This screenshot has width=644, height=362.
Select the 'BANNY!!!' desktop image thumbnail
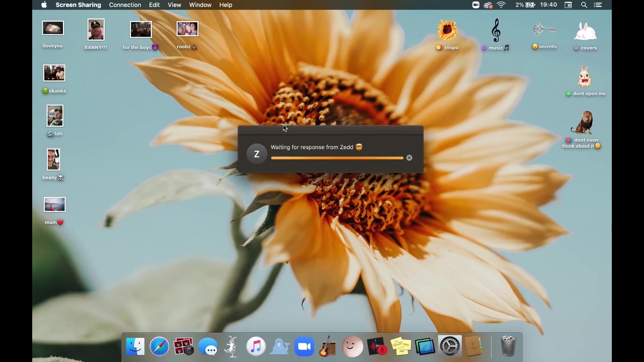click(96, 30)
